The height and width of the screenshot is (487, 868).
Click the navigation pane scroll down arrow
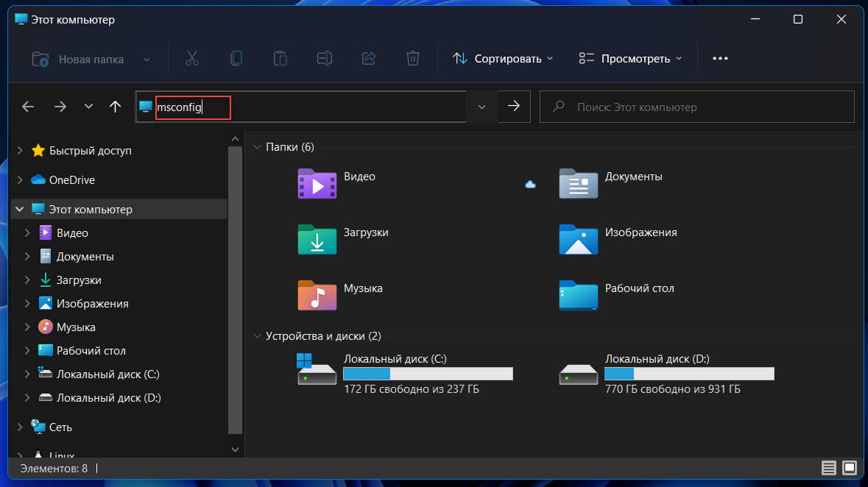(x=236, y=450)
